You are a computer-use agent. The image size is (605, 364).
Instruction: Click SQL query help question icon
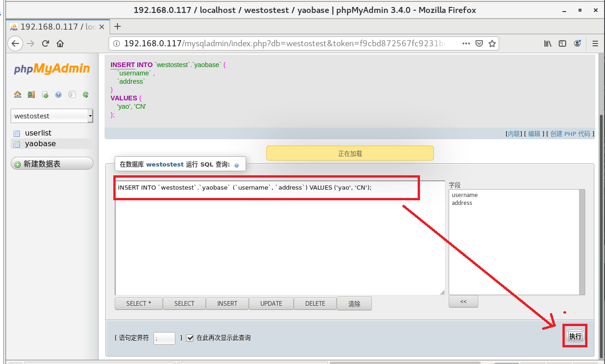tap(237, 165)
